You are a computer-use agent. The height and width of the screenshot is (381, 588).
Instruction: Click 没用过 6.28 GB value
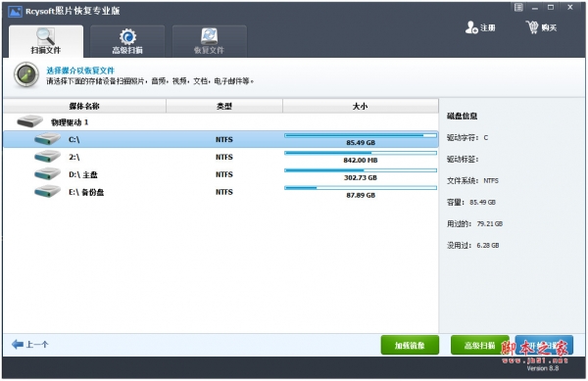[488, 246]
